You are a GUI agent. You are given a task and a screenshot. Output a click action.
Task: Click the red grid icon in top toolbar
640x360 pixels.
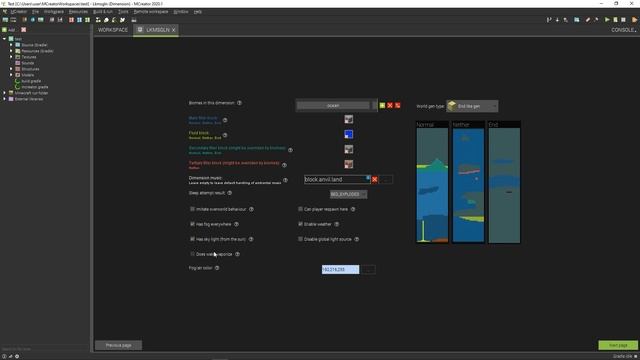[71, 20]
